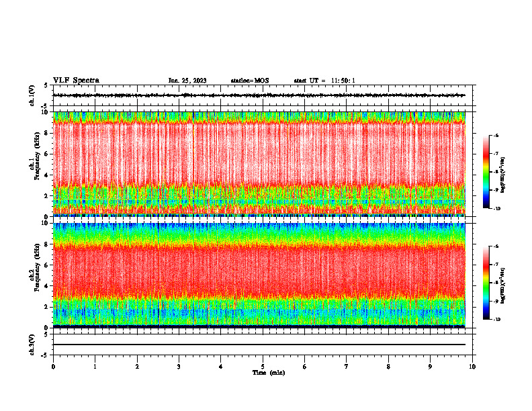This screenshot has width=532, height=411.
Task: Click the "10" frequency tick on ch.1 spectrogram
Action: pos(45,112)
